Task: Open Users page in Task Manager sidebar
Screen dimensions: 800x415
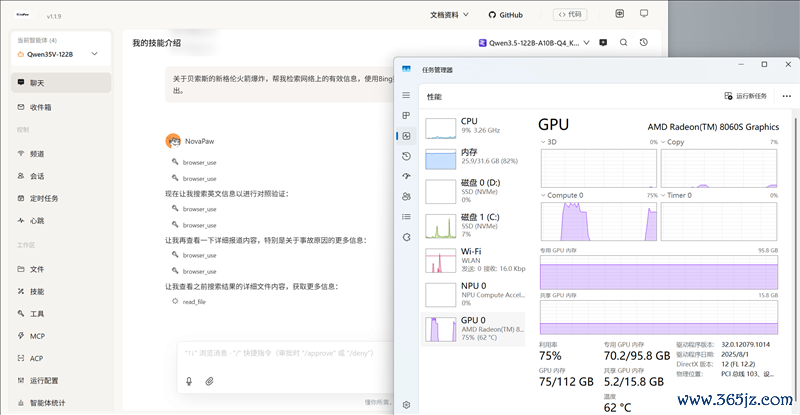Action: [406, 197]
